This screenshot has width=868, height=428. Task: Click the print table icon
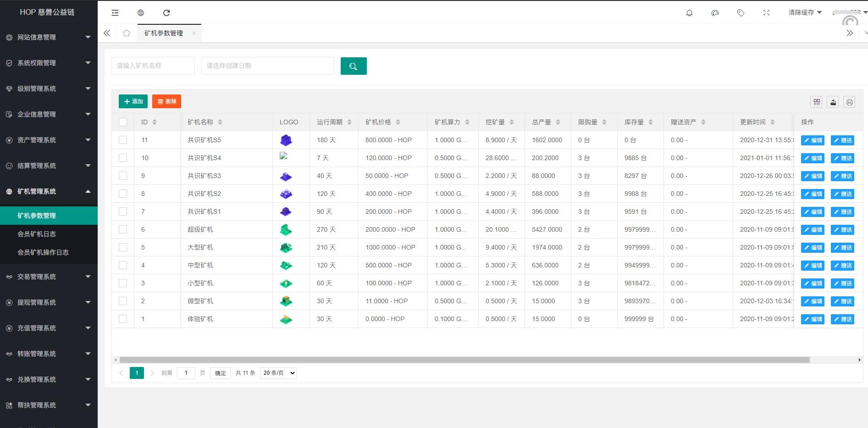849,102
